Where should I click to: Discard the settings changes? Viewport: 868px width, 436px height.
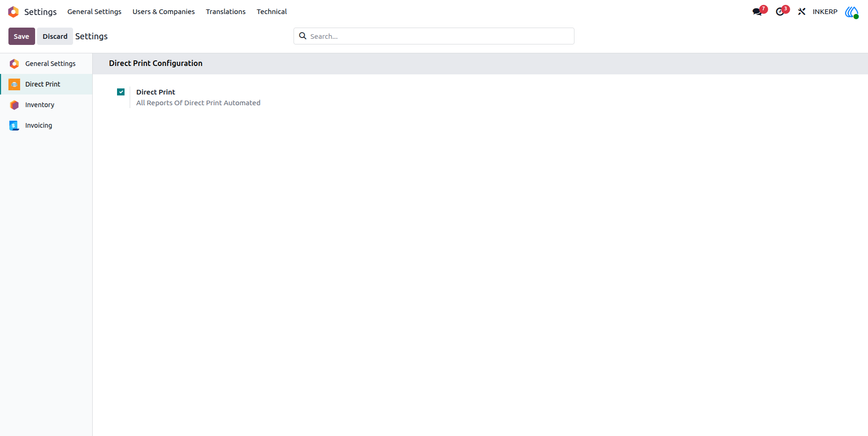(55, 36)
